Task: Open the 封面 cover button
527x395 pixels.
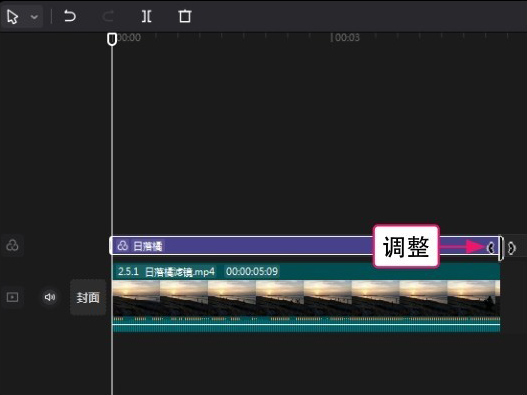Action: (88, 298)
